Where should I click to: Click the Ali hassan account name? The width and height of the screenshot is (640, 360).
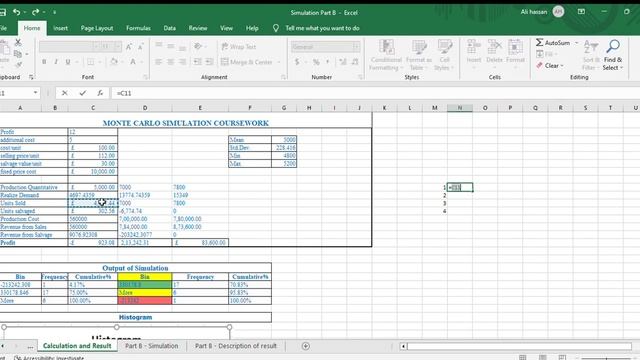coord(533,12)
